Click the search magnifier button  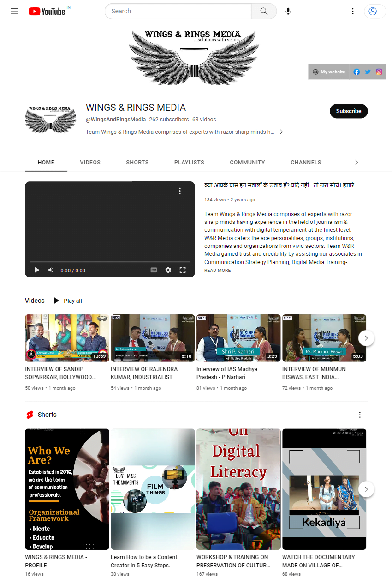click(264, 11)
